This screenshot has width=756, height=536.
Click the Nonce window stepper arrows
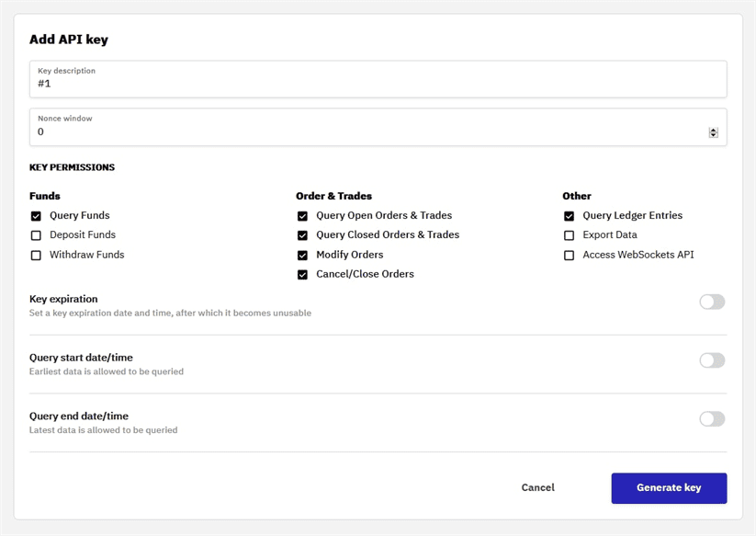click(x=714, y=132)
